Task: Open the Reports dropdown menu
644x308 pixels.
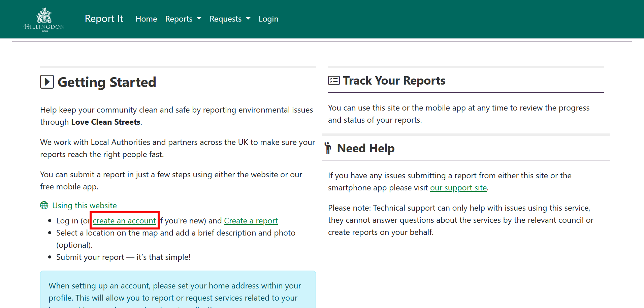Action: [x=183, y=19]
